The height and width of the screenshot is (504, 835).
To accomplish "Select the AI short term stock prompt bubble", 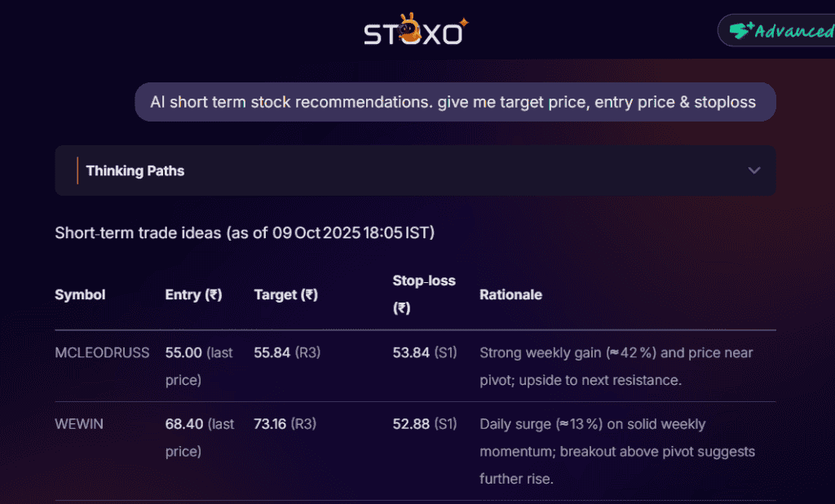I will [453, 102].
